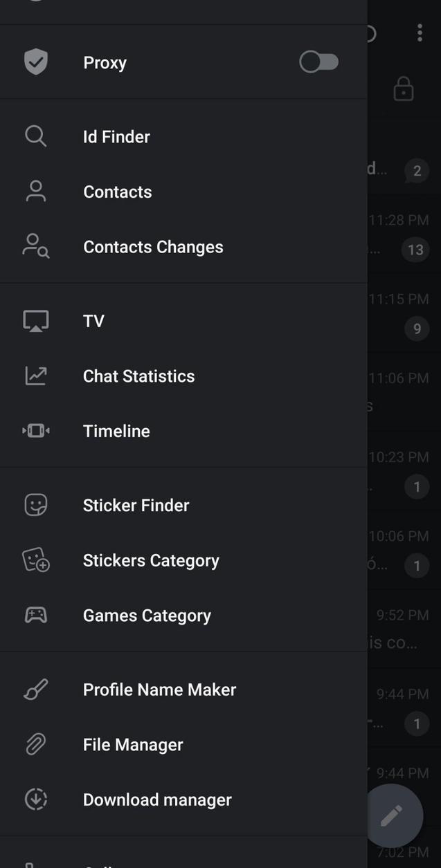Open Games Category via the gamepad icon
Image resolution: width=441 pixels, height=868 pixels.
[x=35, y=615]
